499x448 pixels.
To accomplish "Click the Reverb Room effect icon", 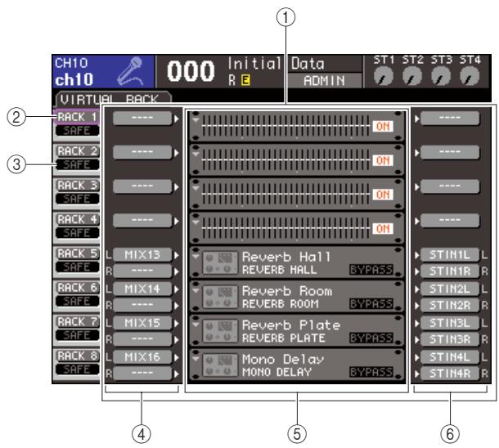I will coord(220,297).
